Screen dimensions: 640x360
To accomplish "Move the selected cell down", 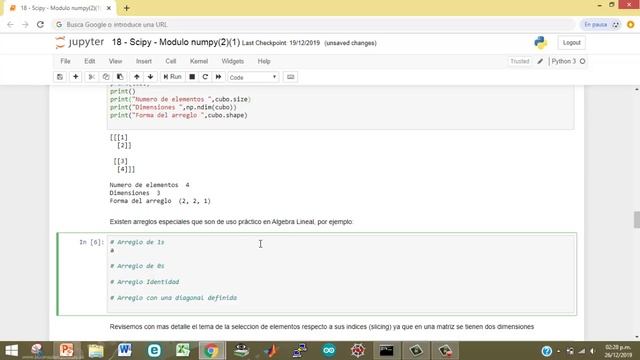I will (151, 77).
